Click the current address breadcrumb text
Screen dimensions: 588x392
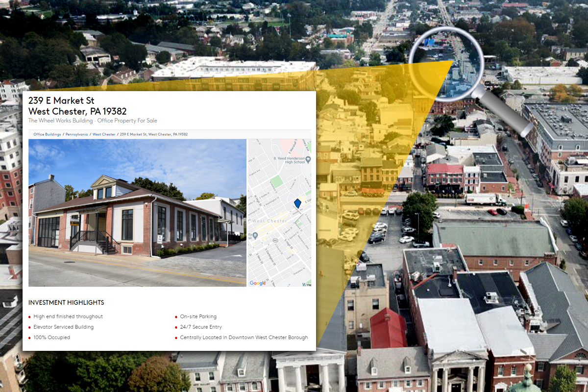153,134
